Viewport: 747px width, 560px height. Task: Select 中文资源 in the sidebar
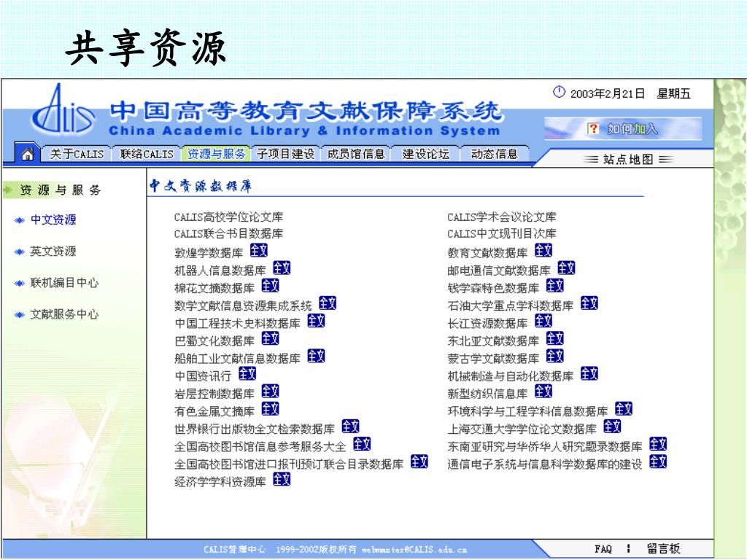(53, 219)
